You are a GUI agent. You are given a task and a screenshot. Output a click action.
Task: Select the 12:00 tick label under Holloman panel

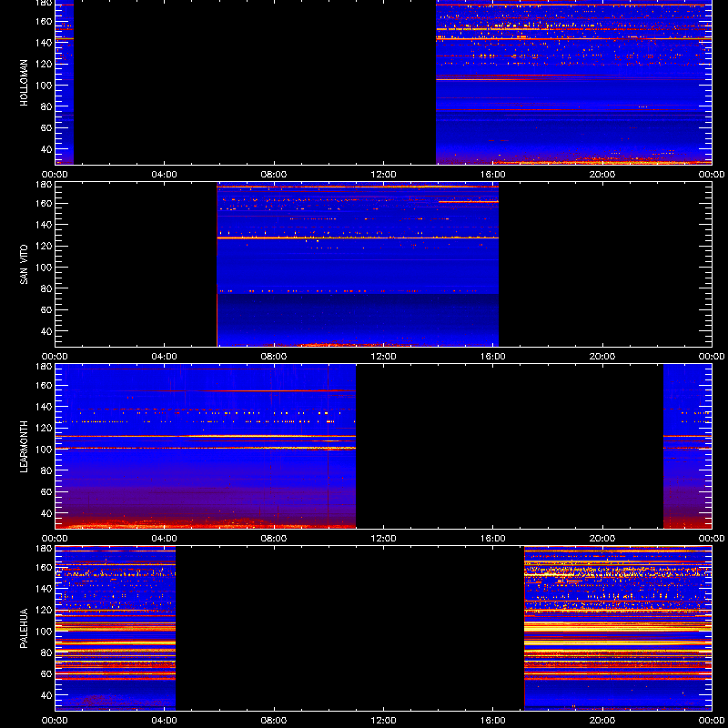[383, 175]
